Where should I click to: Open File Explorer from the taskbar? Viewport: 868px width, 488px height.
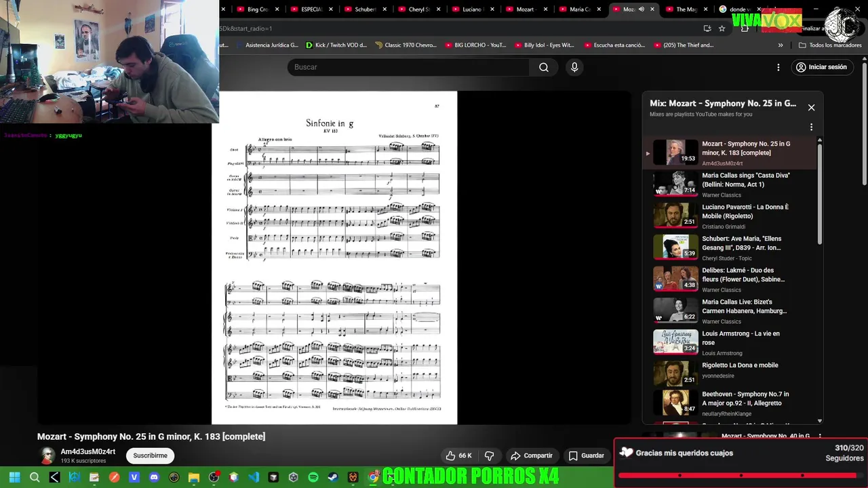[194, 477]
